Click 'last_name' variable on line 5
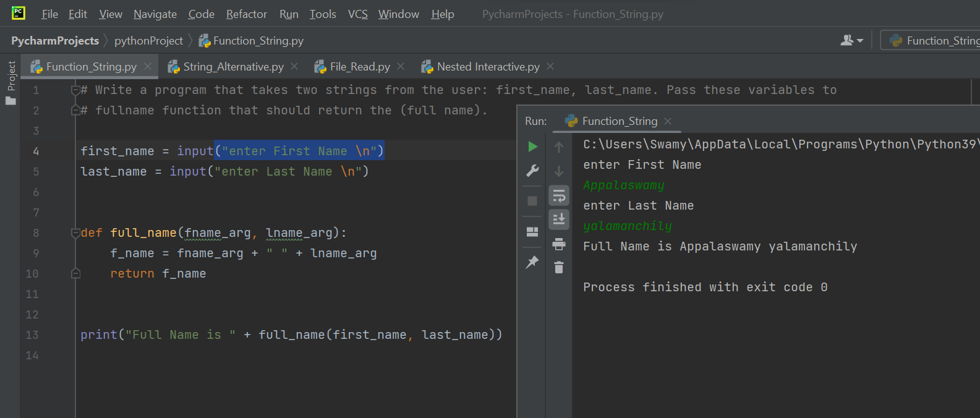The width and height of the screenshot is (980, 418). (x=114, y=172)
